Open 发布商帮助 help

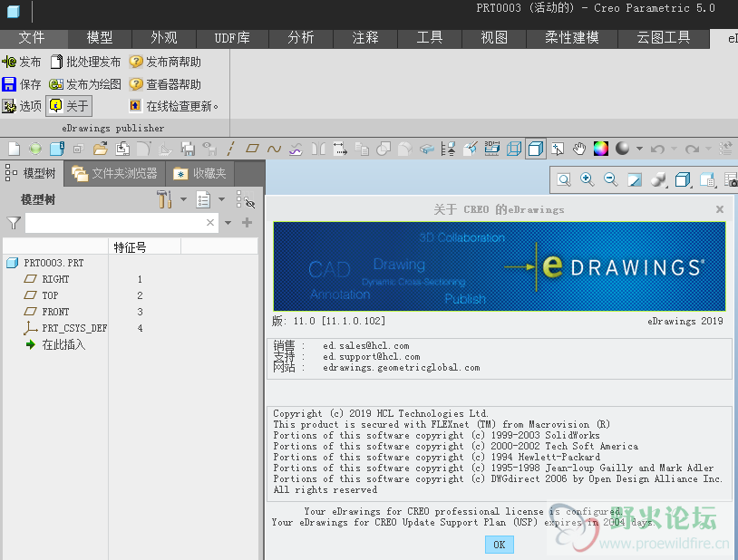[x=165, y=62]
